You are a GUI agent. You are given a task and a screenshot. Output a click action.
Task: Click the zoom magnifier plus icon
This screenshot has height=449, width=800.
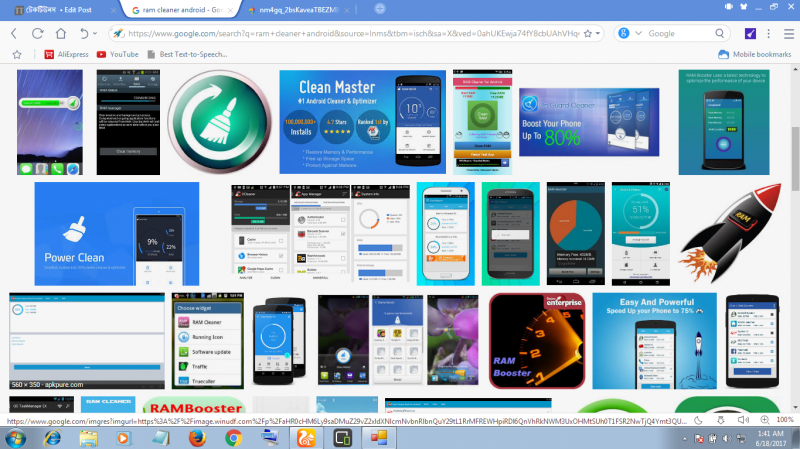click(x=764, y=420)
